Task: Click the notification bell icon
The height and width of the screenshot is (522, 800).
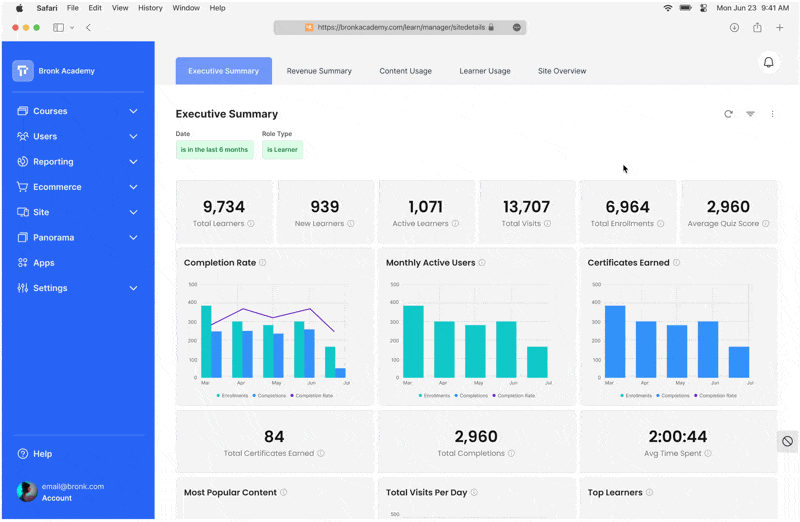Action: [x=768, y=63]
